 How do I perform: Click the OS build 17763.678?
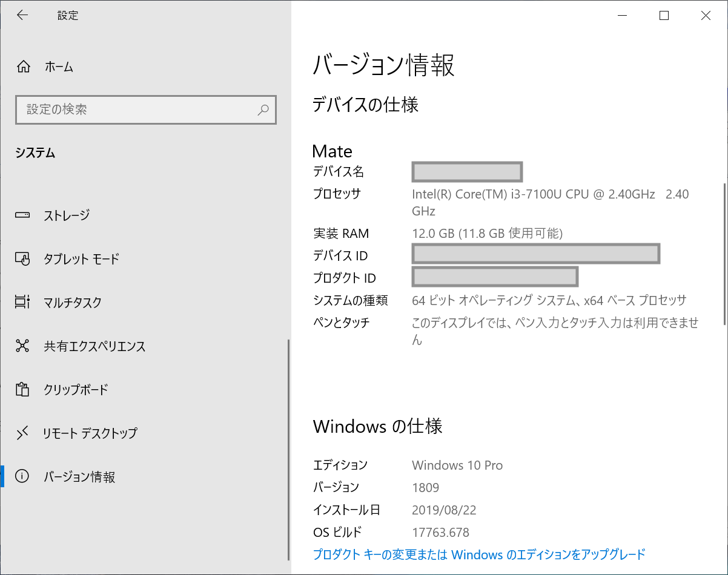point(440,533)
